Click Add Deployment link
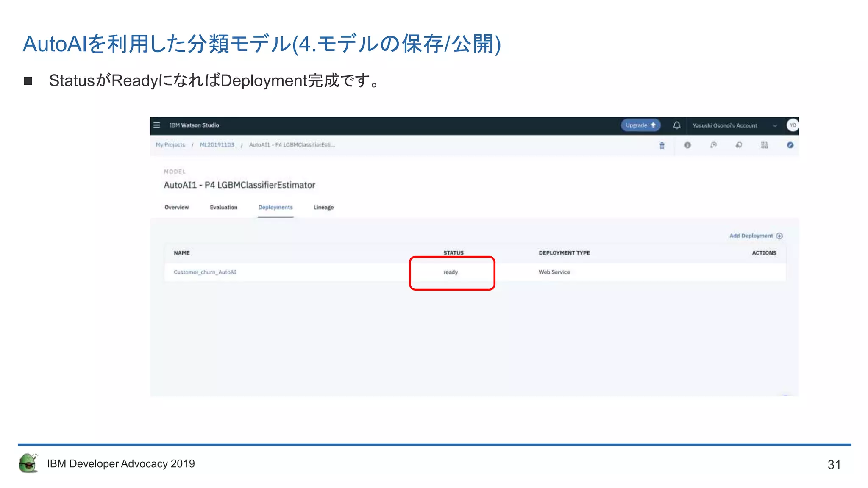The height and width of the screenshot is (488, 868). (756, 236)
